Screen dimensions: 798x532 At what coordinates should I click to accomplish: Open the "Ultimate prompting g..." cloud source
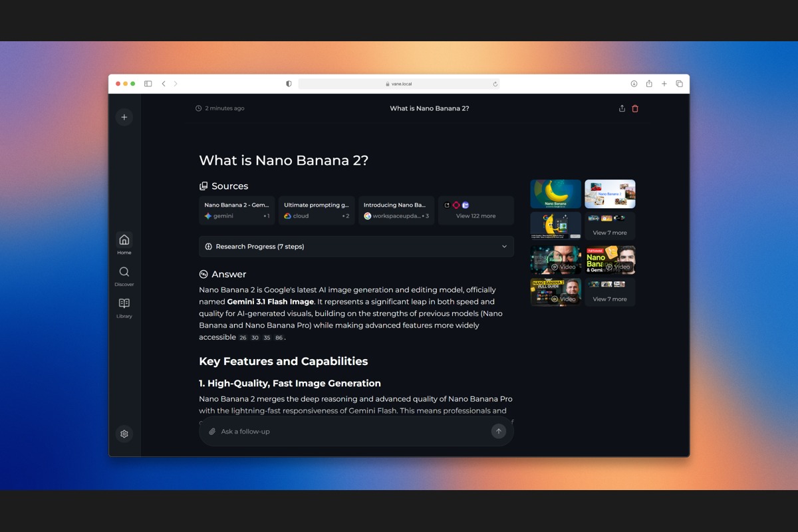pos(317,210)
